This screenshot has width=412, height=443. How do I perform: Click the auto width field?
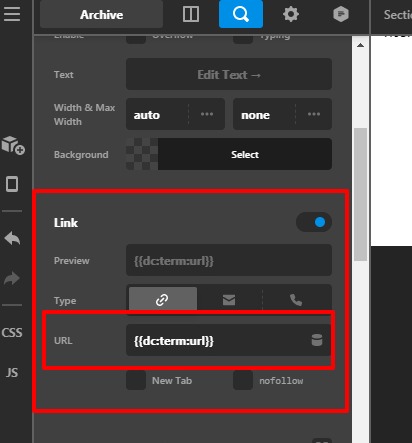click(x=157, y=114)
